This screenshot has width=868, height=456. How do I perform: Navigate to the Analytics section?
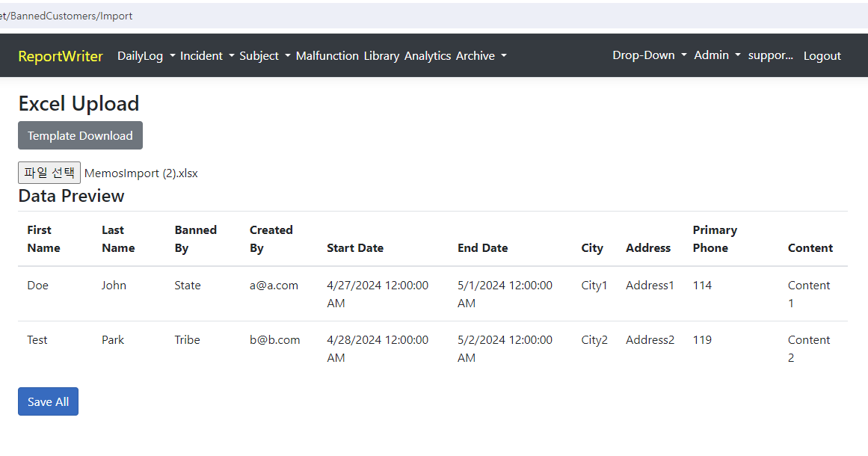pyautogui.click(x=428, y=55)
